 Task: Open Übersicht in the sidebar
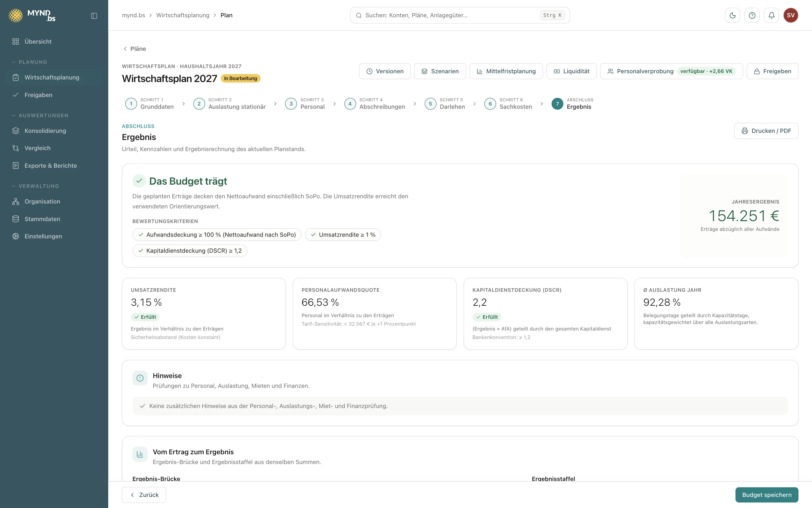pyautogui.click(x=54, y=42)
